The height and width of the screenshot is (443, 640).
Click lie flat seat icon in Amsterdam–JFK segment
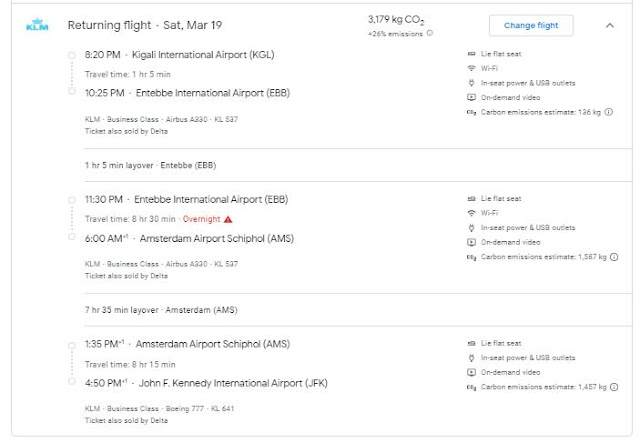[471, 343]
